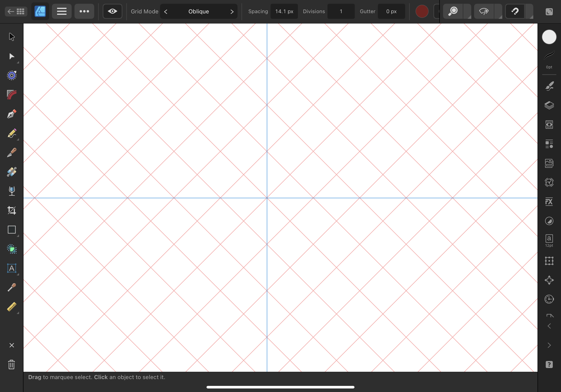Open the Adjustments half-circle panel
Viewport: 561px width, 392px height.
[x=549, y=221]
